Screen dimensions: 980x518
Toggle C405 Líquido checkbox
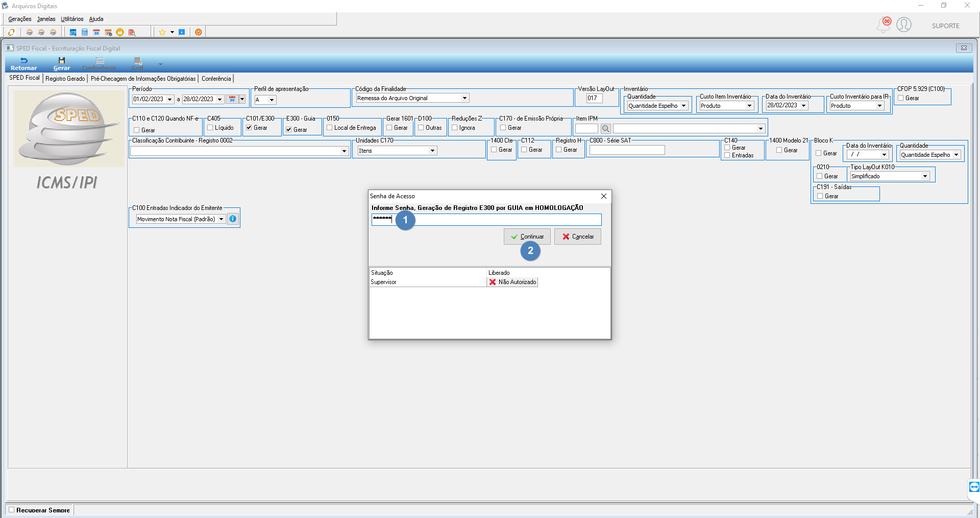[210, 128]
